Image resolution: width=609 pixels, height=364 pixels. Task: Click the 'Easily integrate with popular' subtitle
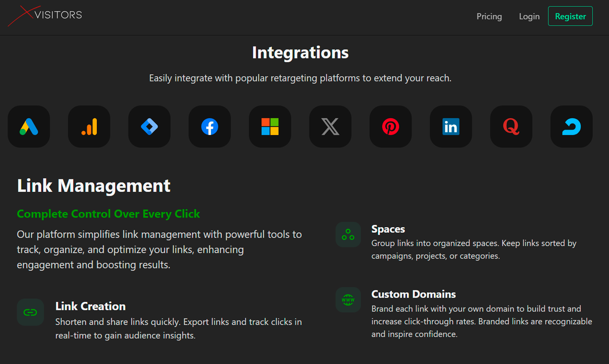(x=300, y=78)
